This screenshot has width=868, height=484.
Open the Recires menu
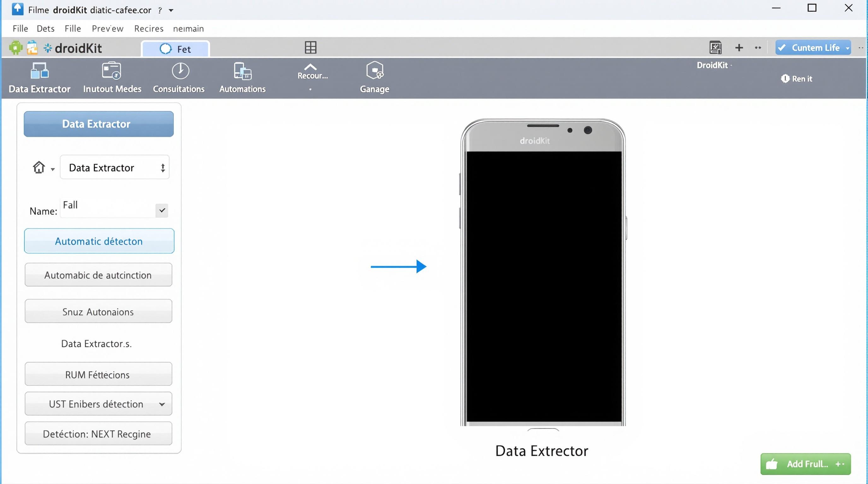[x=149, y=29]
